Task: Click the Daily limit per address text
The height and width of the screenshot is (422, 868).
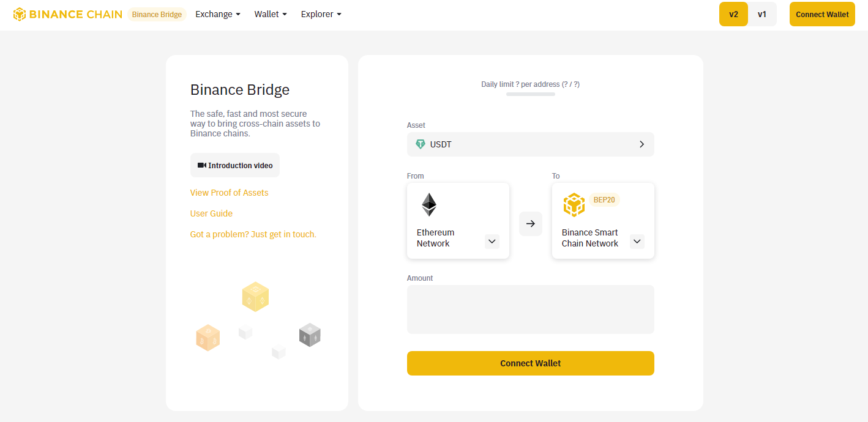Action: [531, 84]
